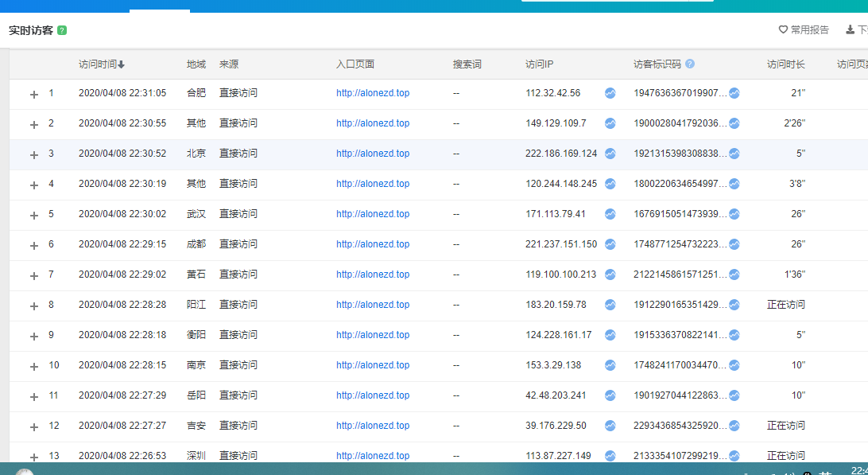868x475 pixels.
Task: Open entry page link in row 10
Action: pos(373,364)
